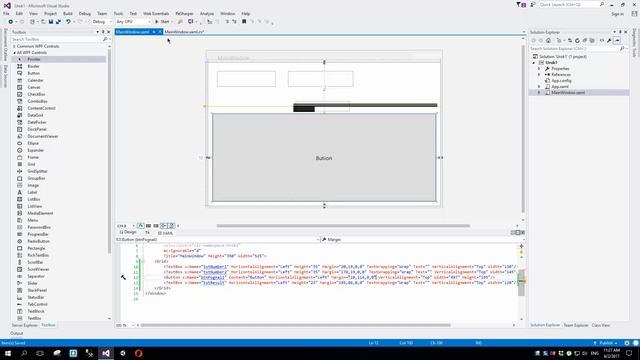Viewport: 640px width, 360px height.
Task: Open the ReSharper menu
Action: coord(184,13)
